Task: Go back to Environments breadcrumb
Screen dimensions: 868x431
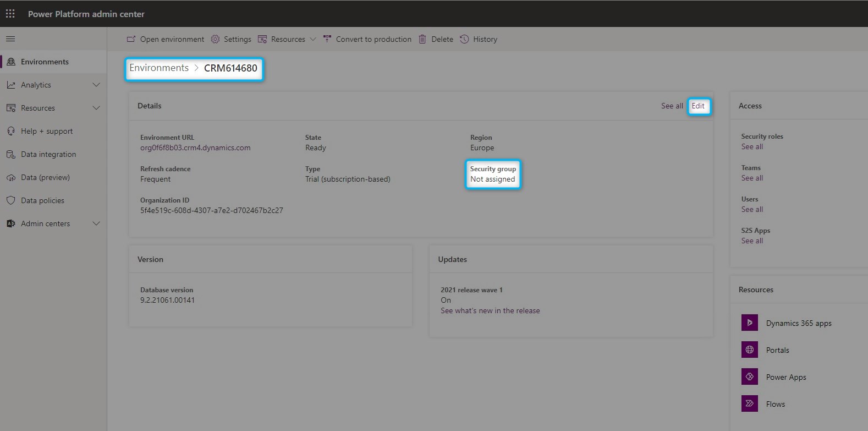Action: pos(159,68)
